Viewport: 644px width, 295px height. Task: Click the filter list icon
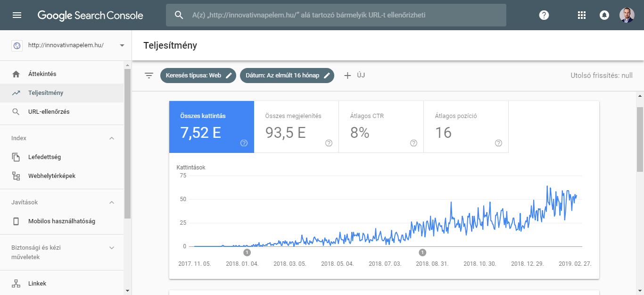(x=149, y=76)
